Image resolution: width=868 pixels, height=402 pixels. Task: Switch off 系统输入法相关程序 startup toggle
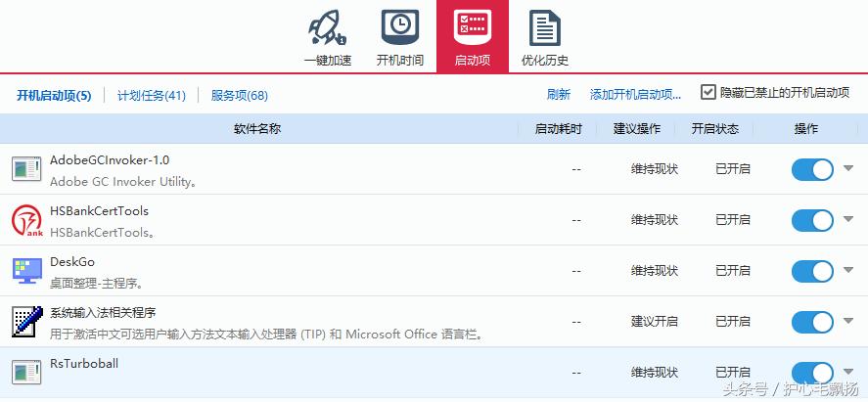[x=812, y=322]
